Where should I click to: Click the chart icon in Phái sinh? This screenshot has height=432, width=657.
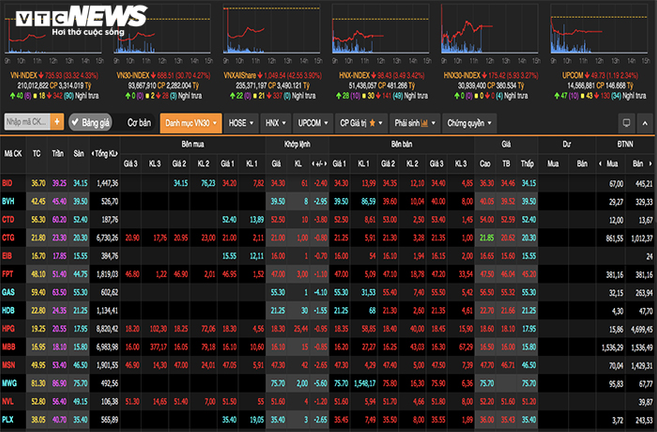(423, 122)
